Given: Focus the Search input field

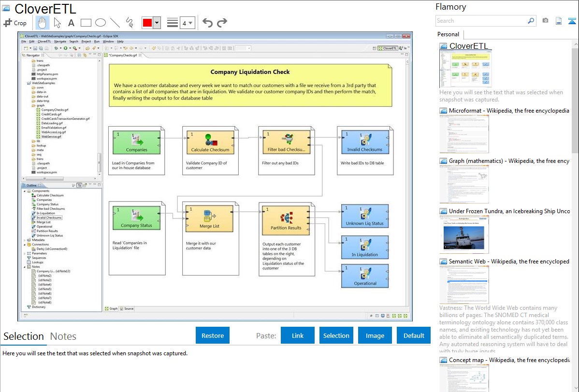Looking at the screenshot, I should tap(481, 21).
